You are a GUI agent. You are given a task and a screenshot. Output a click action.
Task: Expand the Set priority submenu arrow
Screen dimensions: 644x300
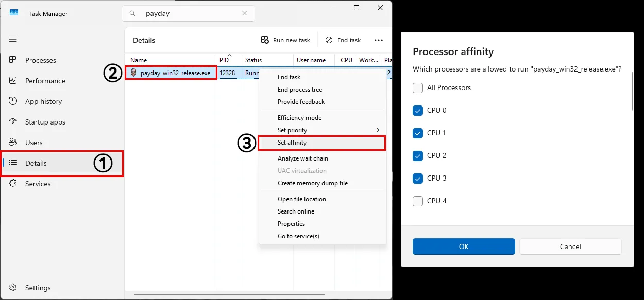(378, 130)
